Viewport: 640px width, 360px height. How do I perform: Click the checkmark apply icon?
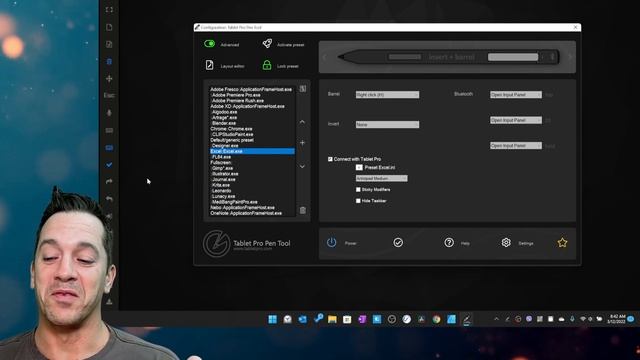[x=398, y=242]
